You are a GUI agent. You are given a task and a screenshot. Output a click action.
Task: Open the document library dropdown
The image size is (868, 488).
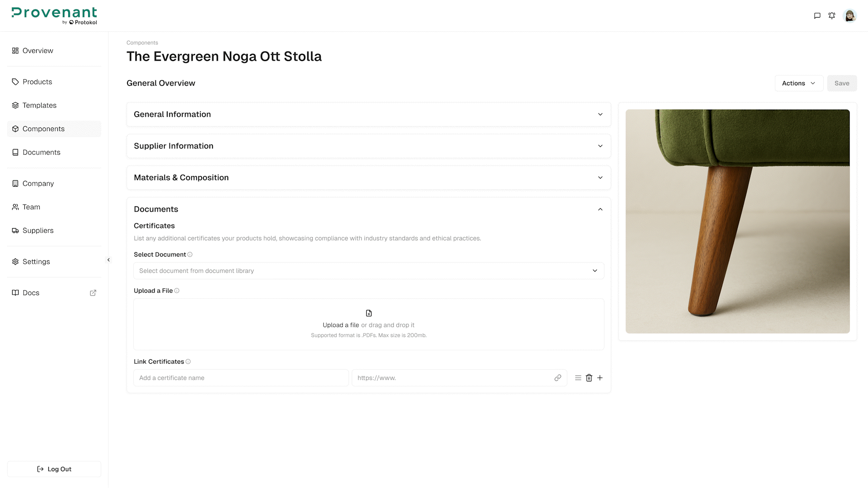[x=368, y=271]
